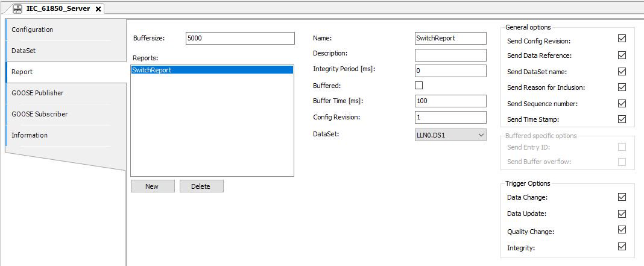Screen dimensions: 644x266
Task: Select SwitchReport in the Reports list
Action: [x=152, y=70]
